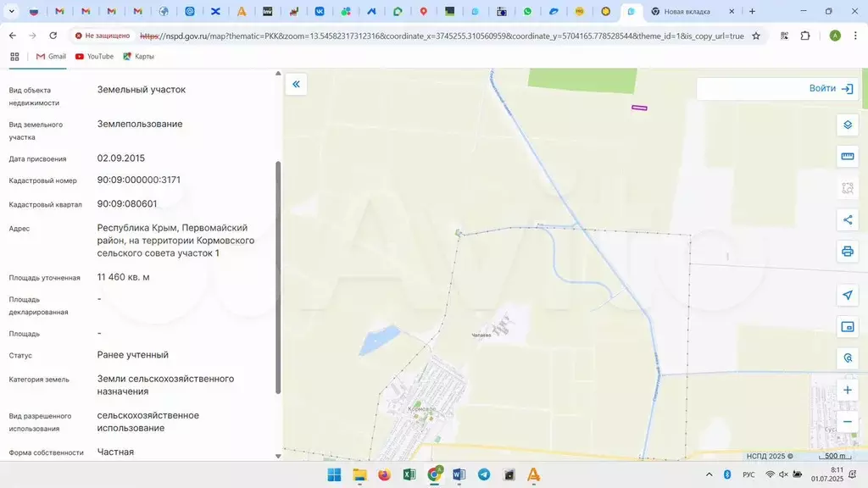Screen dimensions: 868x488
Task: Click the panel scrollbar up arrow
Action: point(278,74)
